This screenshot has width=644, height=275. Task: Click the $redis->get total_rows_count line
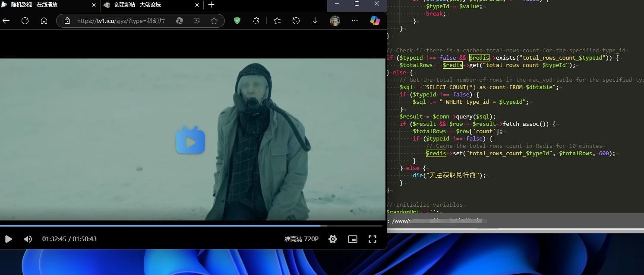488,65
